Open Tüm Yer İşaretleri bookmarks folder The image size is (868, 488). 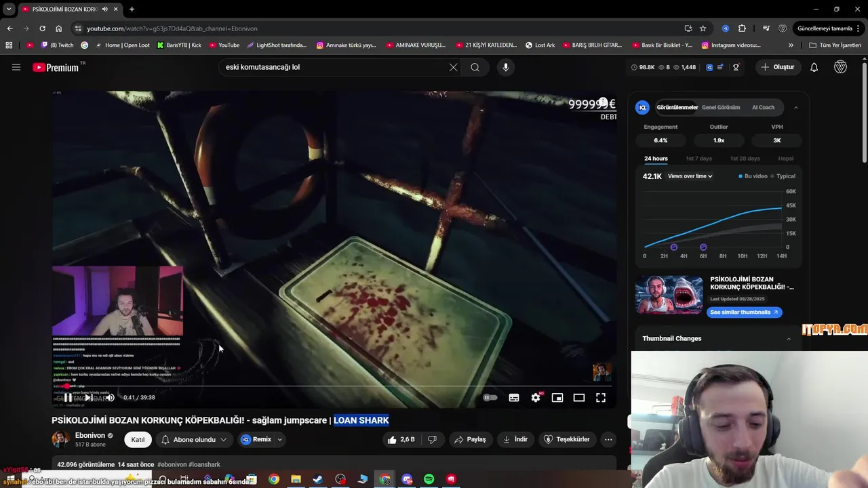pyautogui.click(x=835, y=45)
